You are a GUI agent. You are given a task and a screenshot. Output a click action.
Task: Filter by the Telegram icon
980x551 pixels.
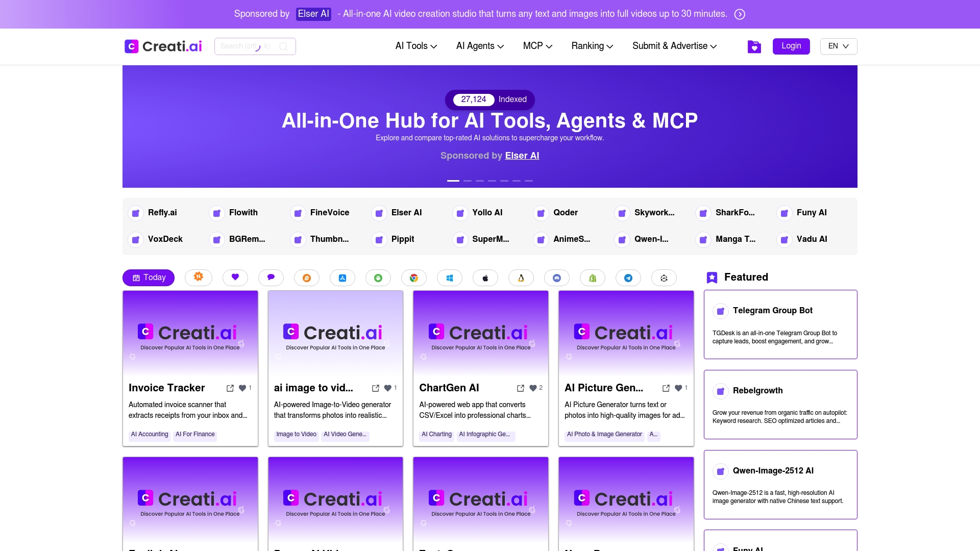pyautogui.click(x=629, y=278)
